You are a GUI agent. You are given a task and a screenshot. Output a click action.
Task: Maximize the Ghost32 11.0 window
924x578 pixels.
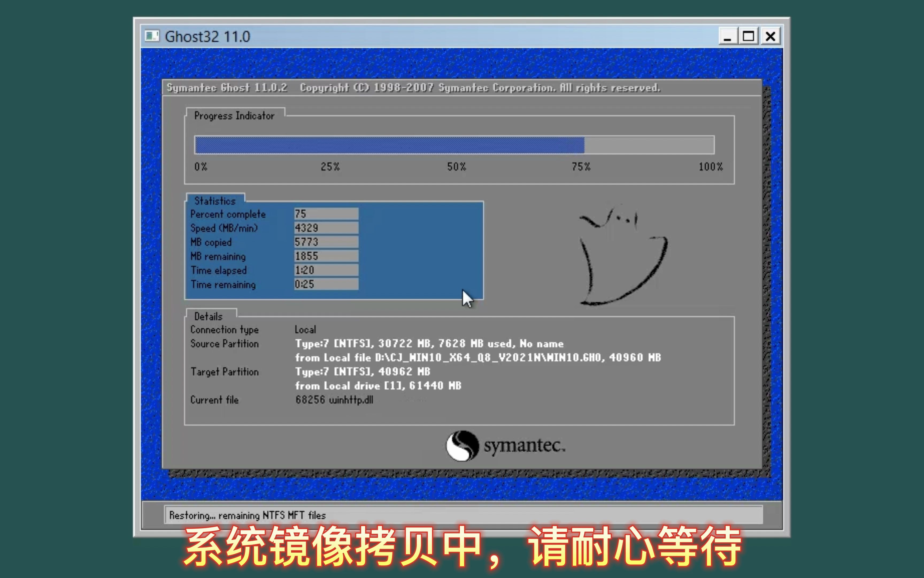point(748,36)
